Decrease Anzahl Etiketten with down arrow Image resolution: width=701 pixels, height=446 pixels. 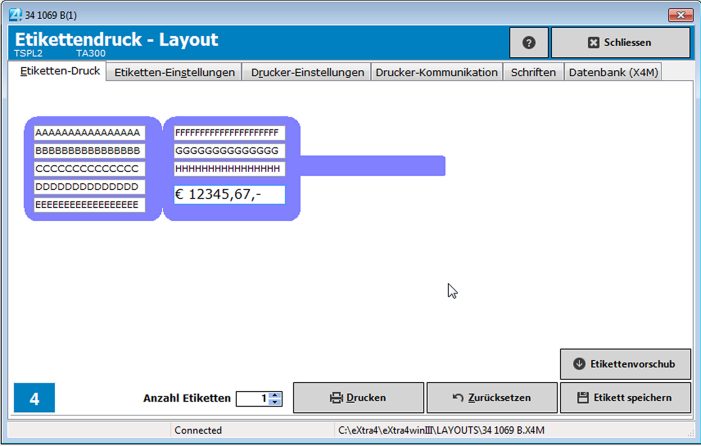tap(275, 402)
